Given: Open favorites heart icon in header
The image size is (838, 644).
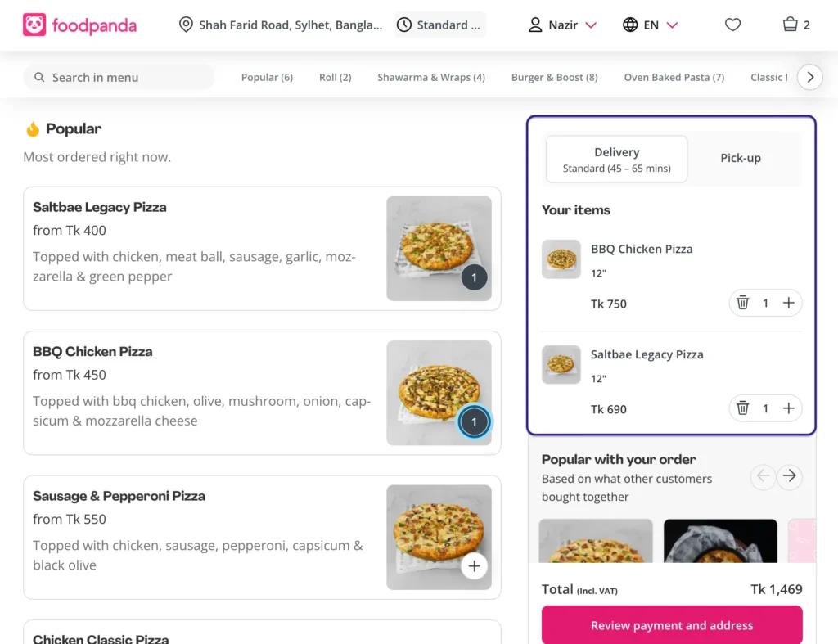Looking at the screenshot, I should (x=732, y=25).
